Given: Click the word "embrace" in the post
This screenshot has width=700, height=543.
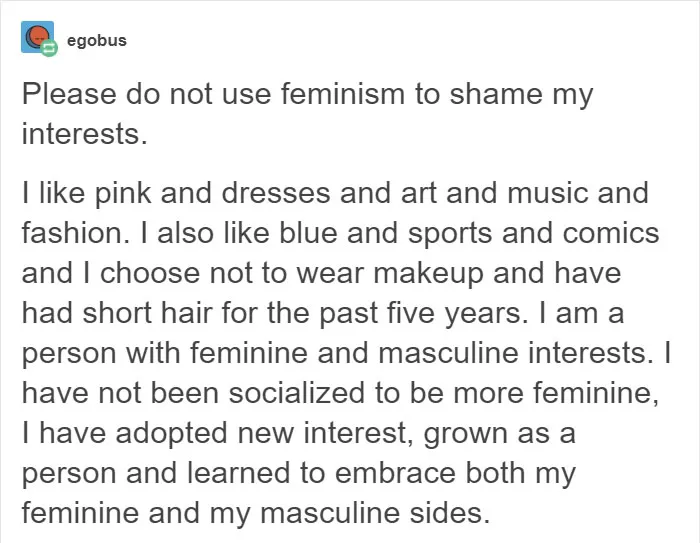Looking at the screenshot, I should pyautogui.click(x=394, y=473).
